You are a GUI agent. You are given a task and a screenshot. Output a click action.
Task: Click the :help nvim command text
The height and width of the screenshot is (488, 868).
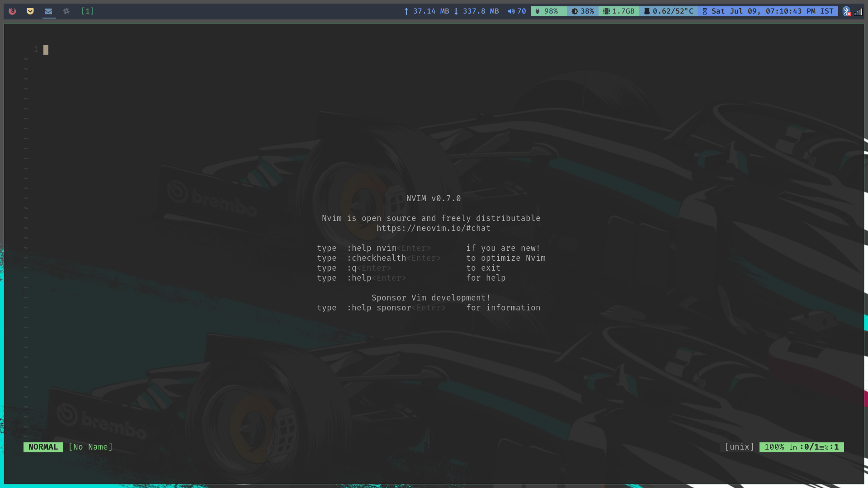coord(372,248)
